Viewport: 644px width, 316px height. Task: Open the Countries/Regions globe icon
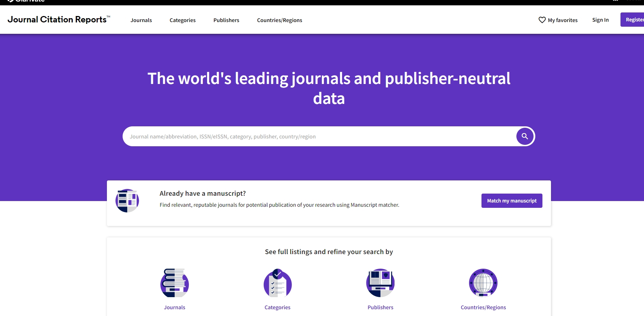(483, 283)
